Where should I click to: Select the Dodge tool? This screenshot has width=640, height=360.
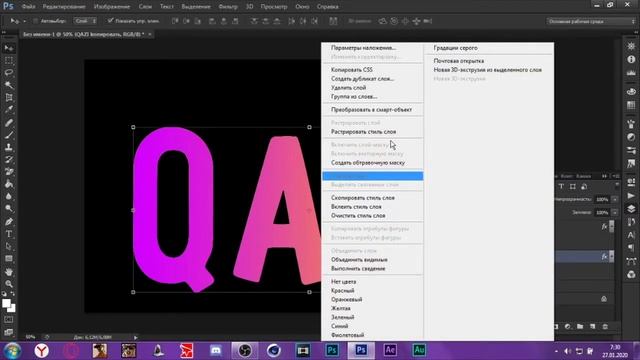[x=9, y=209]
